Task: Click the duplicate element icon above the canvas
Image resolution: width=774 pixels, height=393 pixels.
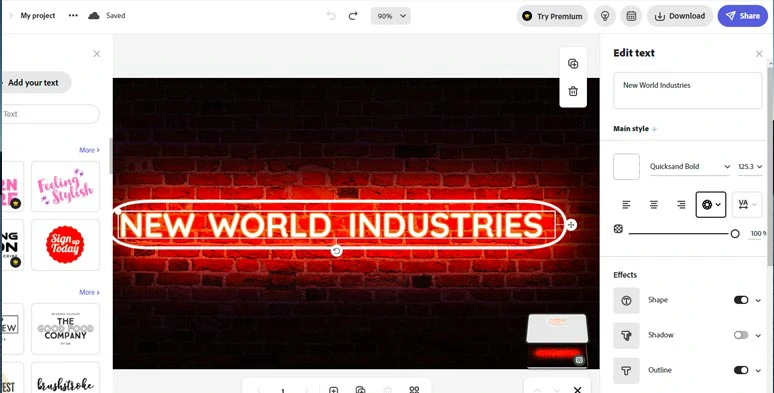Action: [x=573, y=64]
